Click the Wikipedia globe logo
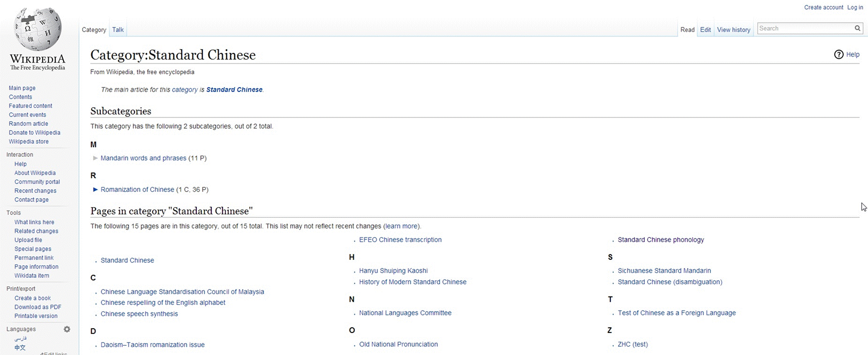Viewport: 868px width, 355px height. 37,29
